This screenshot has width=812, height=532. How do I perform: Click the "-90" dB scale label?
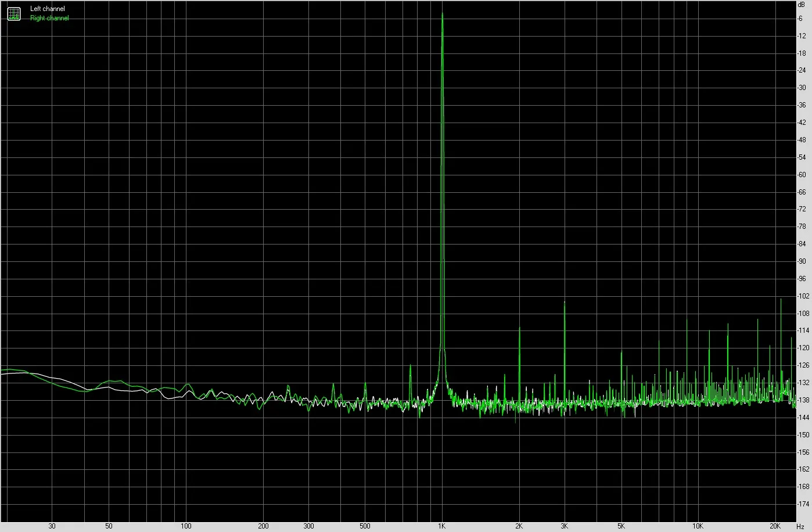(802, 261)
